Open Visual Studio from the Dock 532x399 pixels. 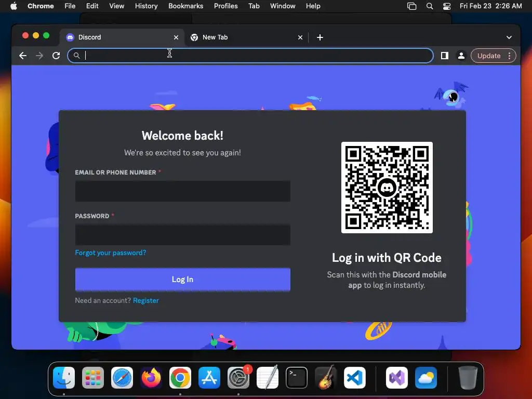397,378
